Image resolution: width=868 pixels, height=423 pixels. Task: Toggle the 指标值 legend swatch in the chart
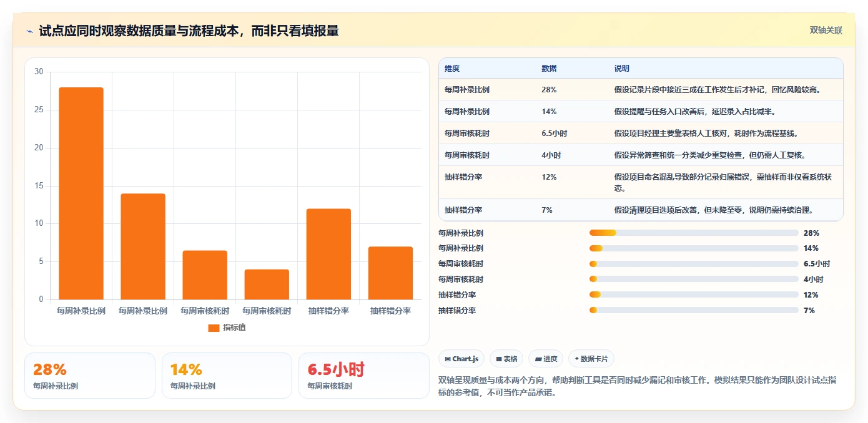214,328
